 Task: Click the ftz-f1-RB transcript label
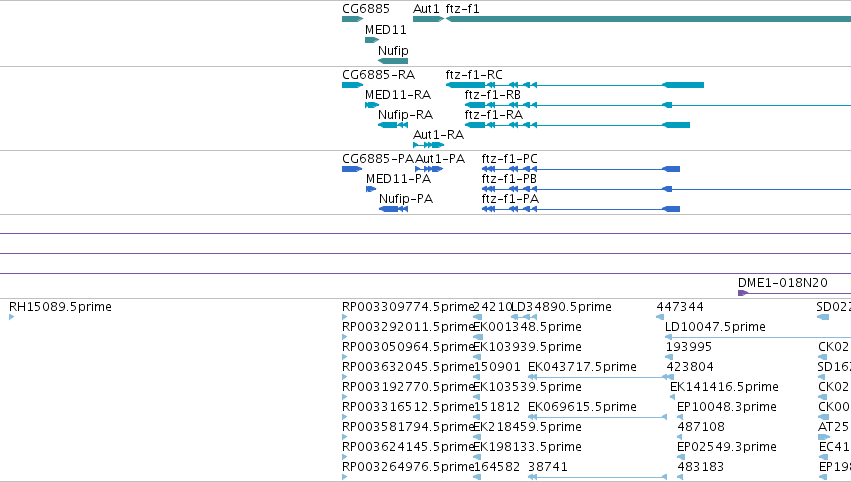coord(492,95)
